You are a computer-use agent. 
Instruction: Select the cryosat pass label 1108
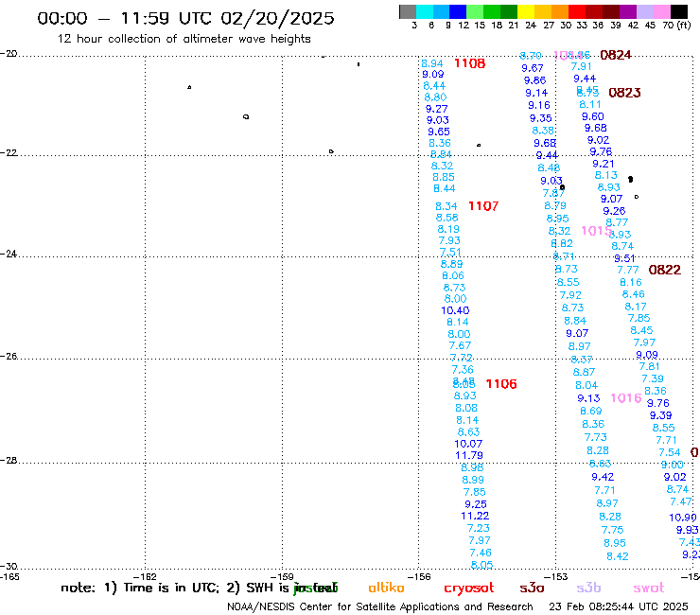[469, 63]
